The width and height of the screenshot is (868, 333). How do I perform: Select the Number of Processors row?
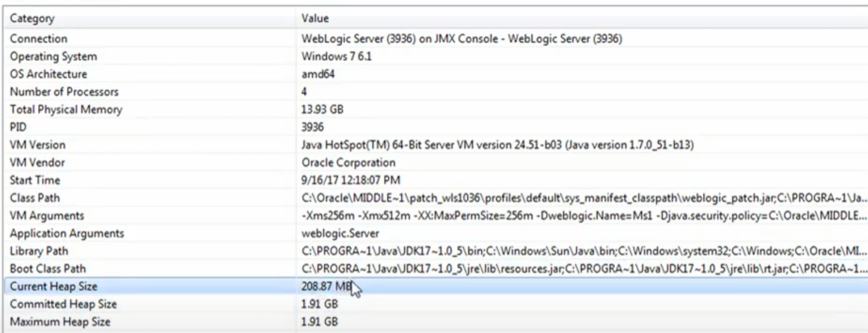point(436,92)
